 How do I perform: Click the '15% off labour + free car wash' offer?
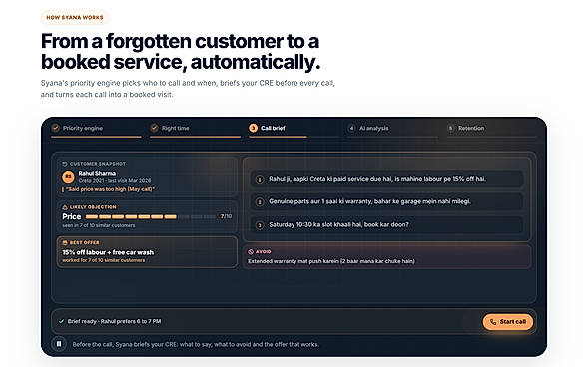click(x=108, y=252)
